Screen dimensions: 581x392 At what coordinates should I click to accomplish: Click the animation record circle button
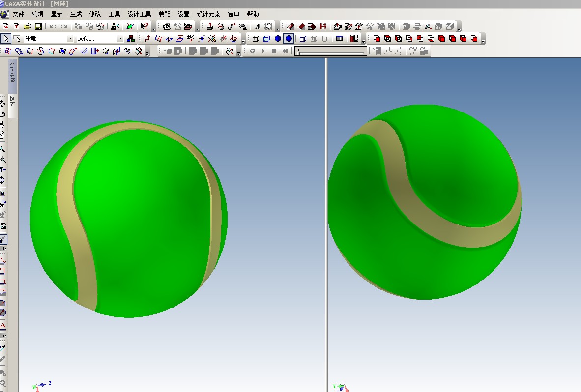(252, 51)
